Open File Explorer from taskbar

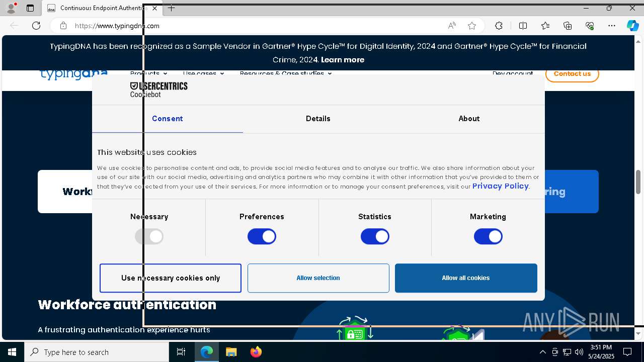coord(231,352)
